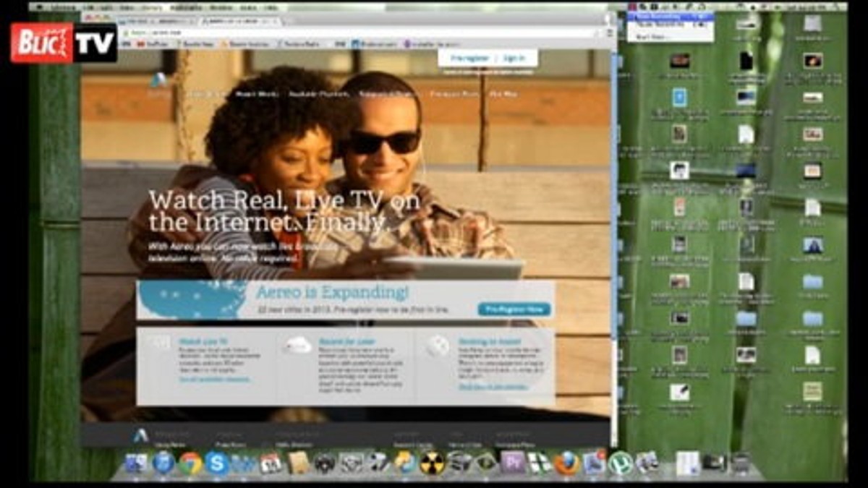The image size is (868, 488).
Task: Click the browser address bar
Action: coord(362,33)
